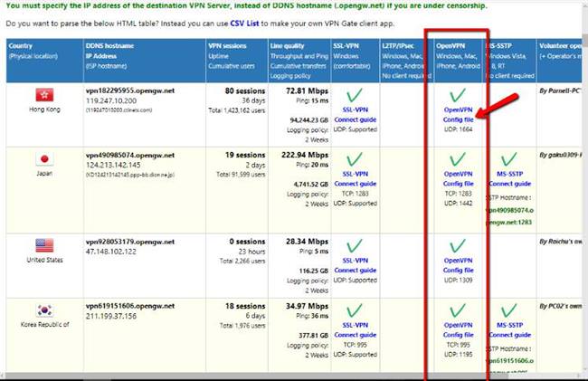Click MS-SSTP green checkmark in Korea row

coord(509,310)
